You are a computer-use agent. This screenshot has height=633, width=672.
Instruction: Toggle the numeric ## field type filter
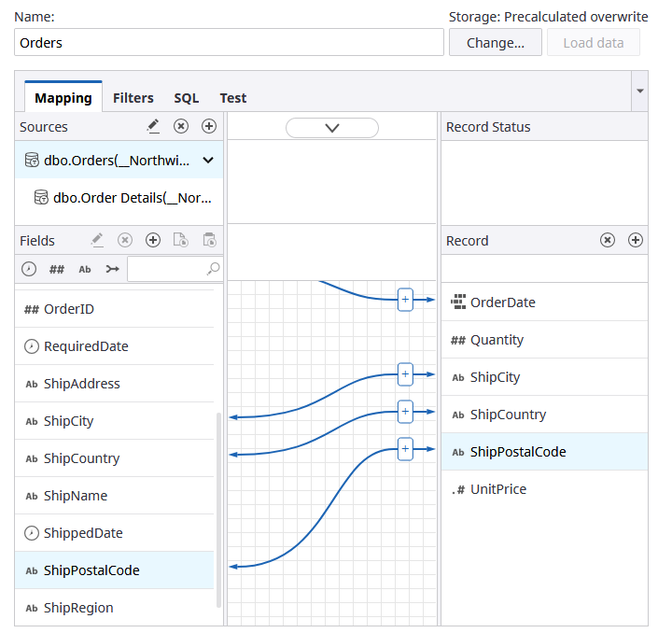pos(57,269)
